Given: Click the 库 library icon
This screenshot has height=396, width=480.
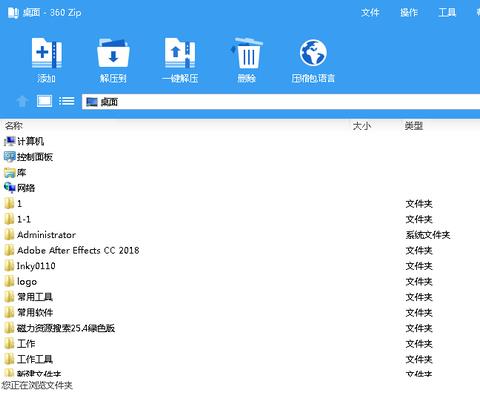Looking at the screenshot, I should point(10,173).
